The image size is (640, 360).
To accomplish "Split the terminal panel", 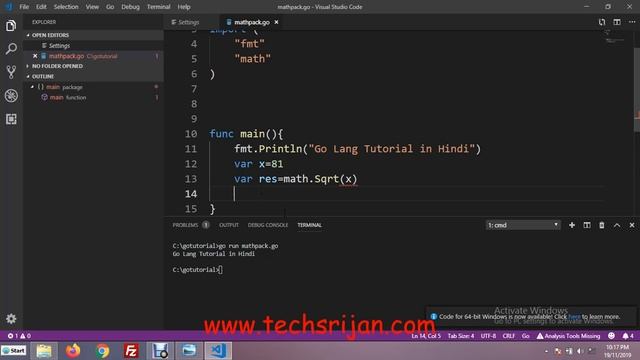I will tap(587, 225).
